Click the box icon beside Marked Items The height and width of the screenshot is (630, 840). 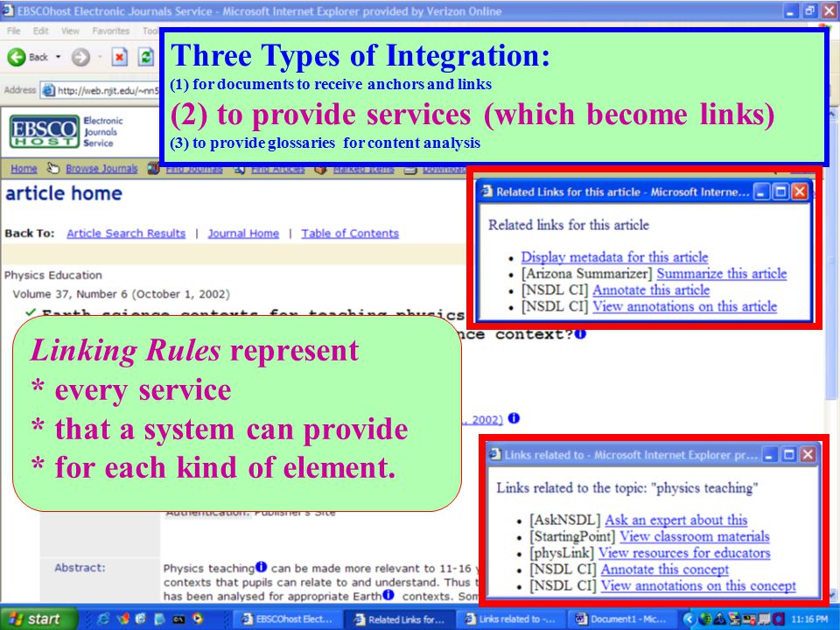[x=320, y=169]
